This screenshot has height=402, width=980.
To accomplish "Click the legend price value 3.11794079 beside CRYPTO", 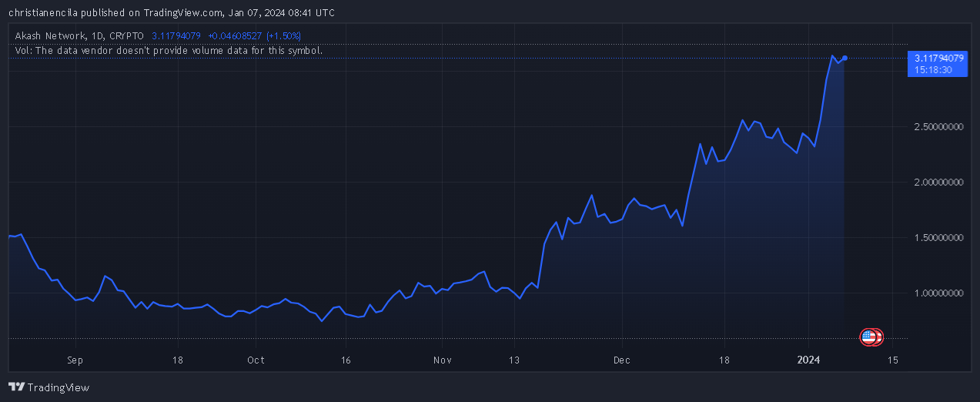I will pos(176,35).
